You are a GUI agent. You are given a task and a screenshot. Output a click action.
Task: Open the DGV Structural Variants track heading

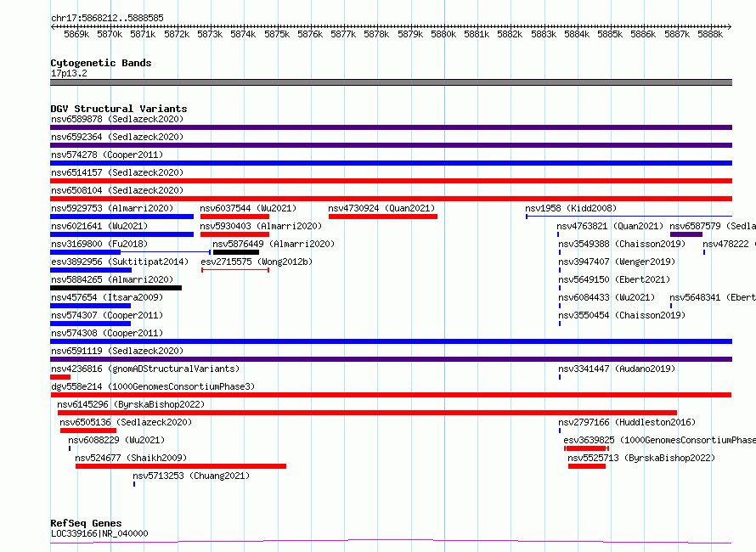pyautogui.click(x=119, y=109)
